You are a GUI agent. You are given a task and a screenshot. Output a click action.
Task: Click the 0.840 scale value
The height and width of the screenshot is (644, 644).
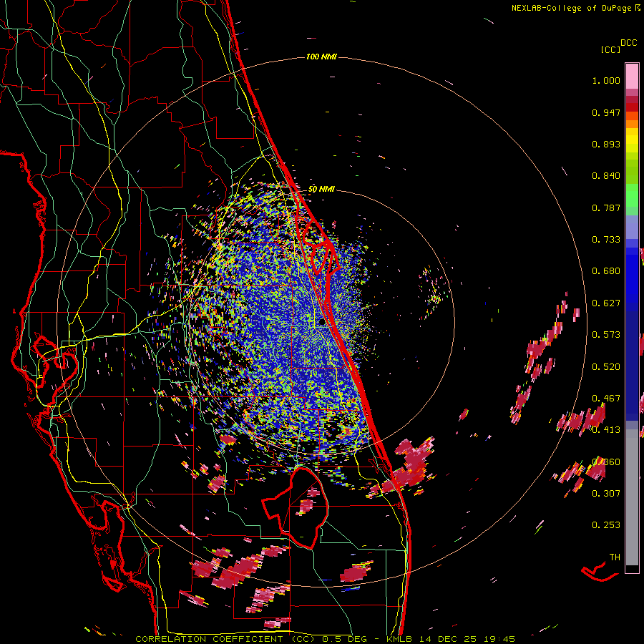tap(606, 176)
